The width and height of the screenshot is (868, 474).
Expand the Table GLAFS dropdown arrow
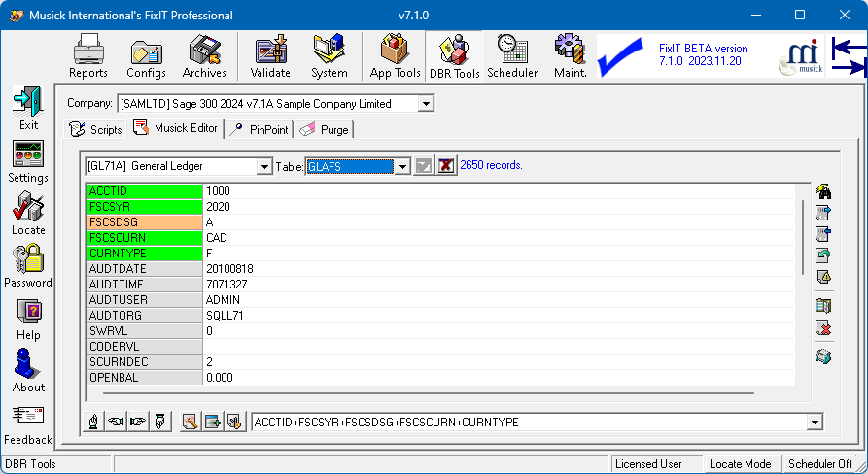coord(402,166)
